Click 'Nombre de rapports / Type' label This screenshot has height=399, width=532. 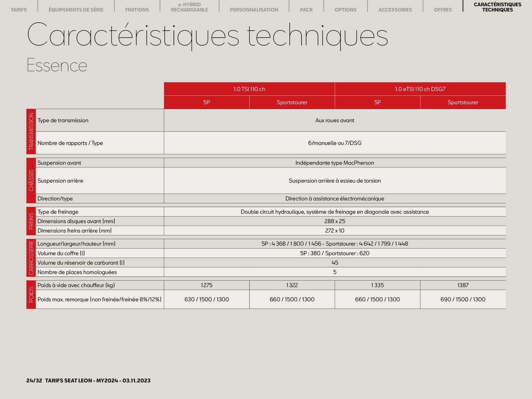70,143
